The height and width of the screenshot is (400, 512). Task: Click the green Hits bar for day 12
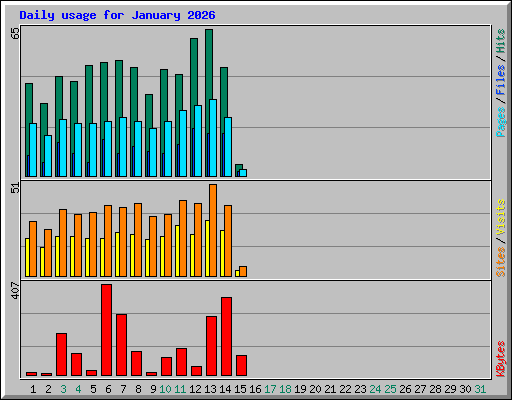(194, 72)
